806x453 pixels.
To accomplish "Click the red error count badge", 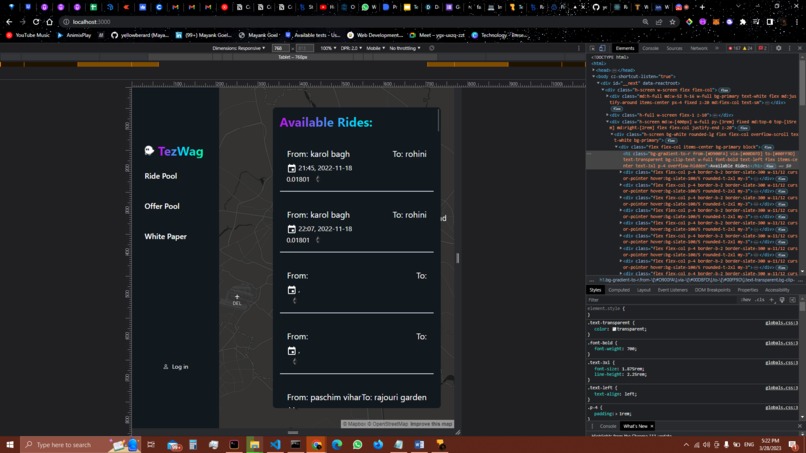I will tap(734, 48).
